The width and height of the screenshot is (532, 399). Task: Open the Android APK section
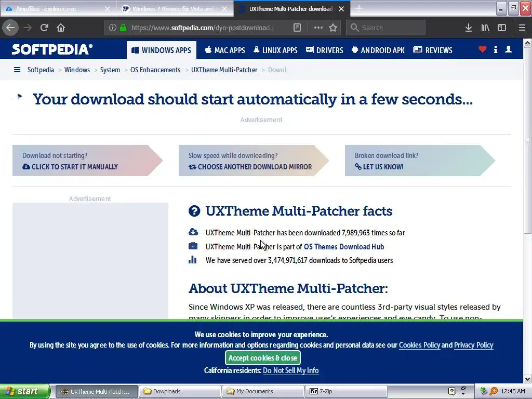pos(378,50)
